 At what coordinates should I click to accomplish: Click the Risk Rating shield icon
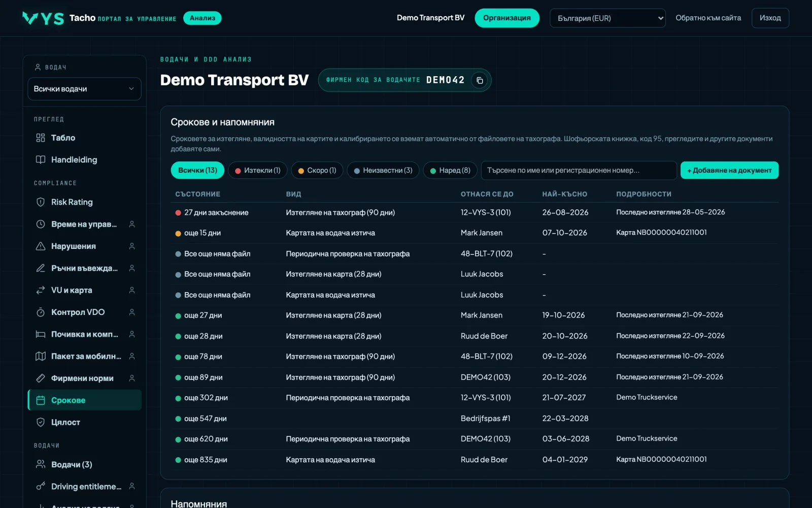tap(41, 202)
